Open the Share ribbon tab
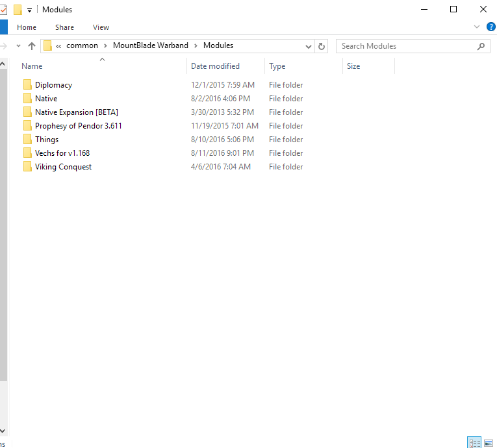The height and width of the screenshot is (448, 497). [x=65, y=27]
